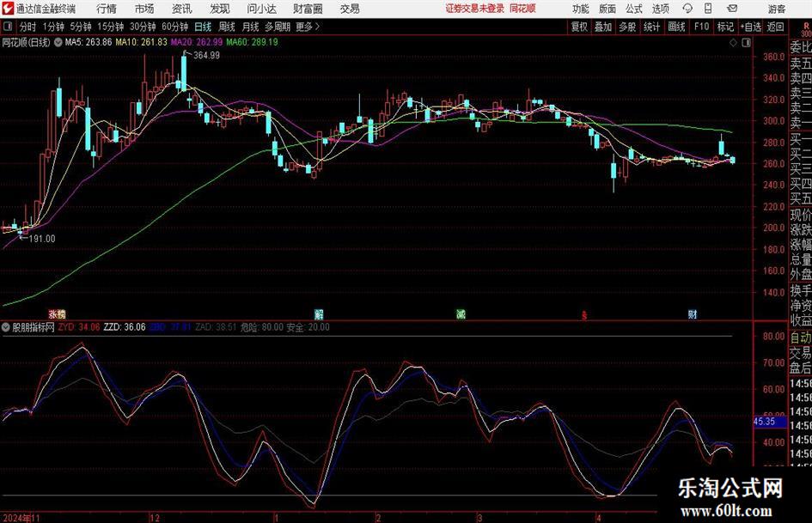
Task: Click the diamond icon at chart top right
Action: point(733,43)
